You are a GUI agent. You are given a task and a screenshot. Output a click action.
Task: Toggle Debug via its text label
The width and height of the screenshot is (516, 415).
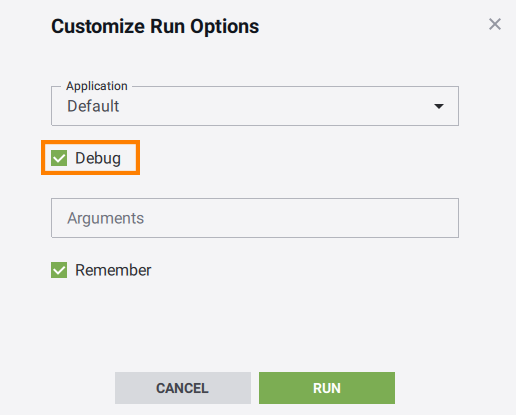tap(98, 158)
